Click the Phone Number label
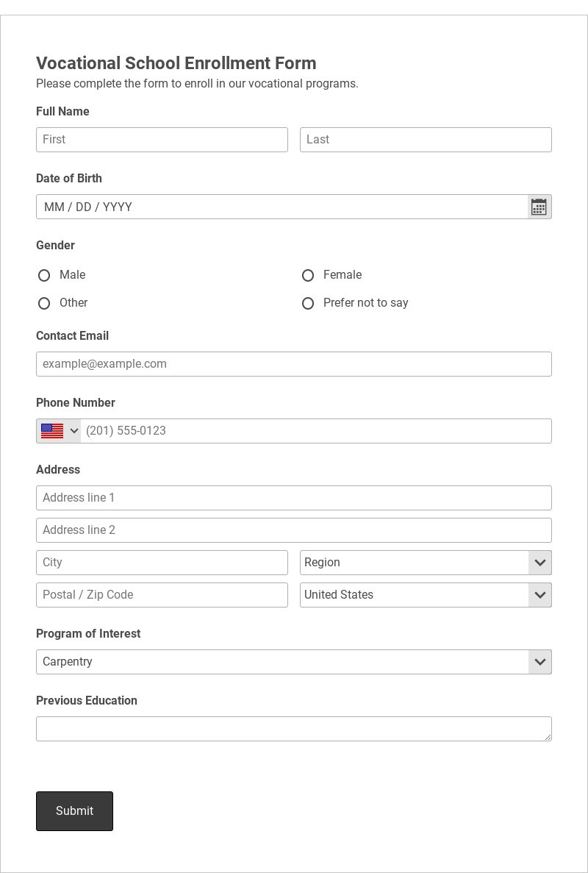The image size is (588, 873). coord(76,402)
